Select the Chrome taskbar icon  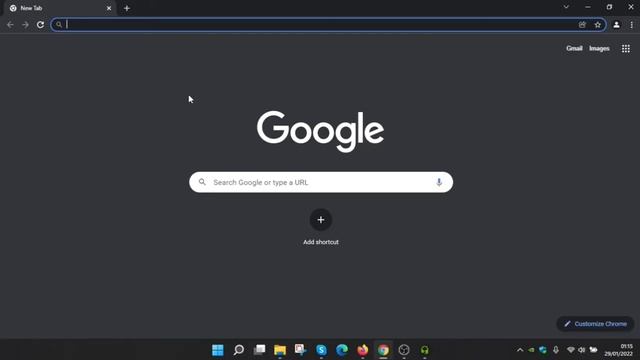click(383, 350)
